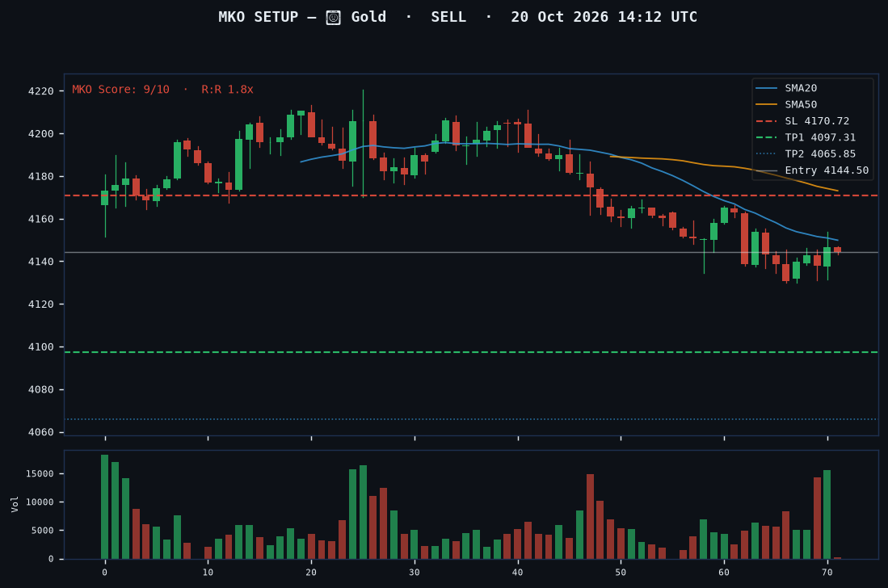Click the blue SMA20 line sample in legend

pos(766,88)
